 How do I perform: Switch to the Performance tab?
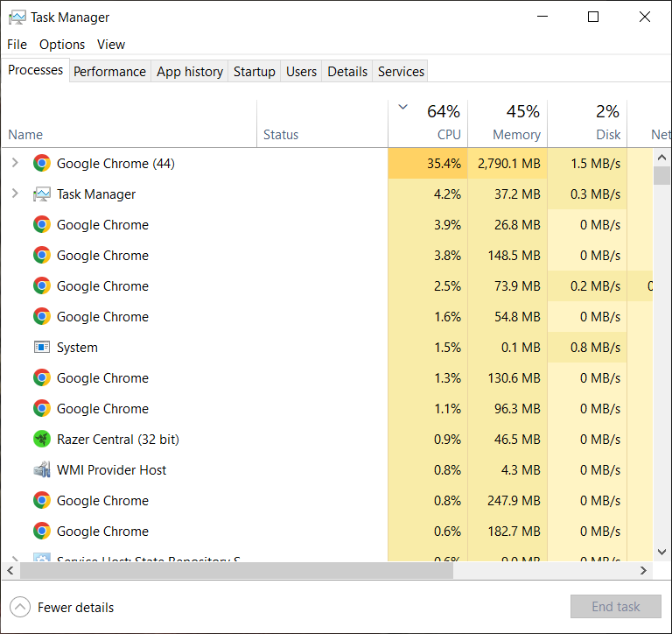click(109, 71)
